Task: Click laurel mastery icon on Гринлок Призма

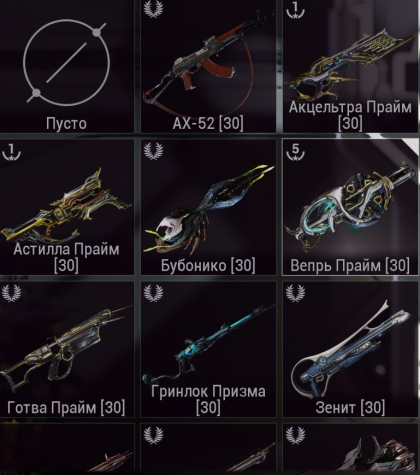Action: [x=154, y=293]
